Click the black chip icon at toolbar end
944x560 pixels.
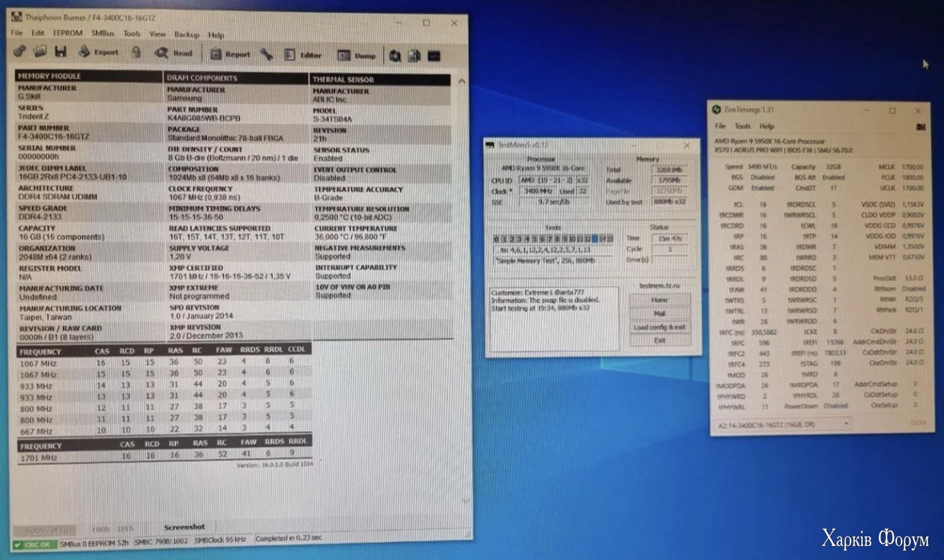pyautogui.click(x=434, y=57)
